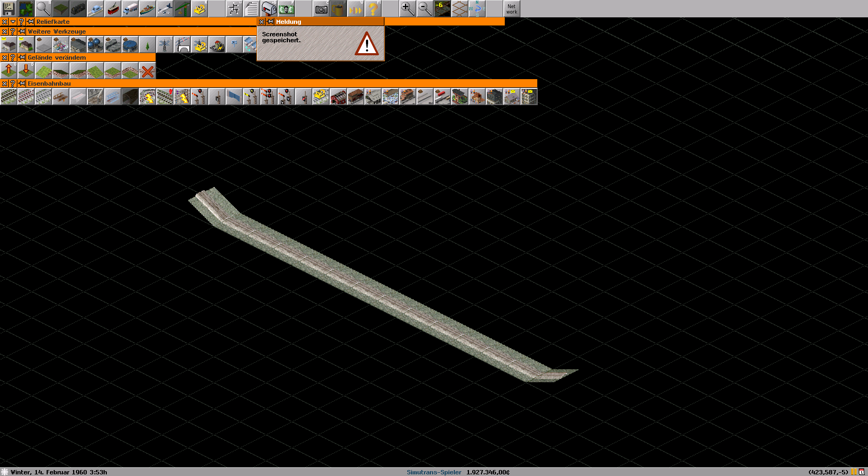Open the minimap from the top toolbar
Viewport: 868px width, 476px height.
[x=25, y=8]
